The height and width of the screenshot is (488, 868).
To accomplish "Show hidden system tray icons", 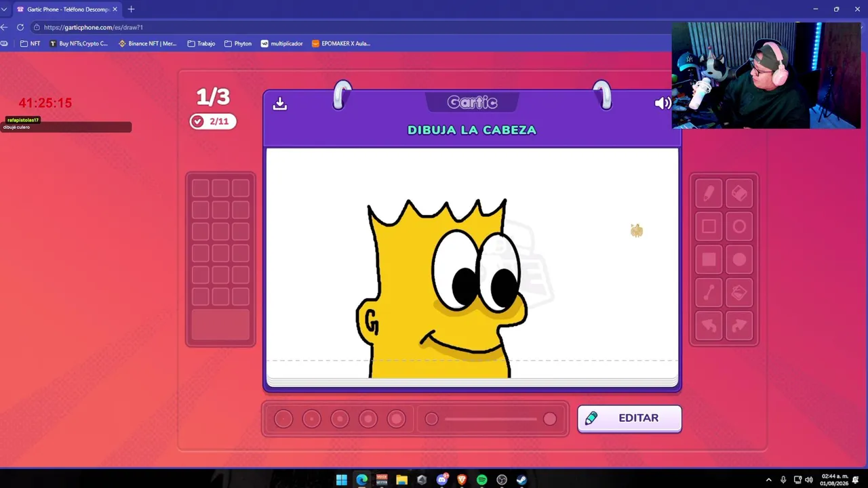I will (768, 480).
